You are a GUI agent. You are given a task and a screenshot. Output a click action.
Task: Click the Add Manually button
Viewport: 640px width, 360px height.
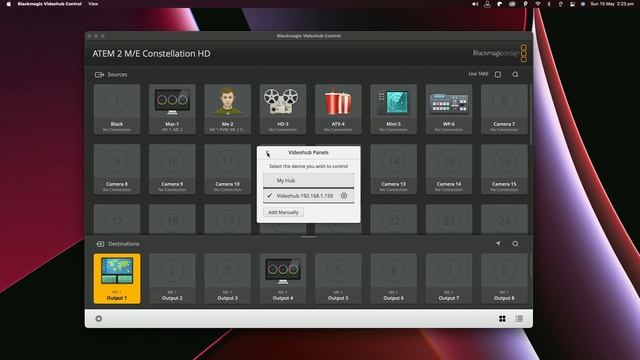[283, 212]
